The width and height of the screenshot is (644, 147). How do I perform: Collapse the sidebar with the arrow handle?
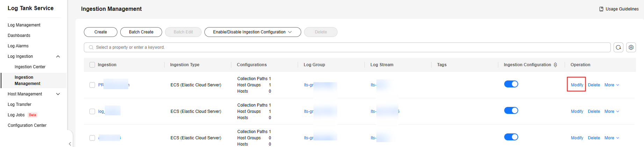(70, 144)
